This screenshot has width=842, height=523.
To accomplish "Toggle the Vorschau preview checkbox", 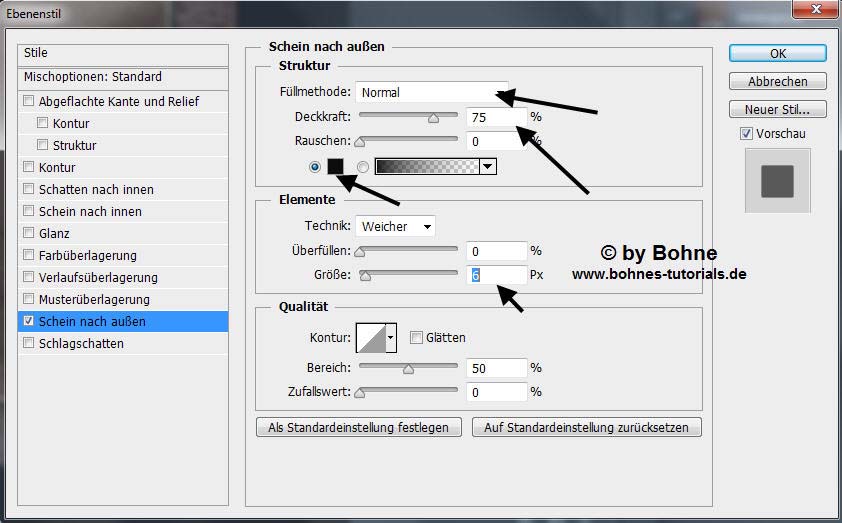I will click(746, 133).
